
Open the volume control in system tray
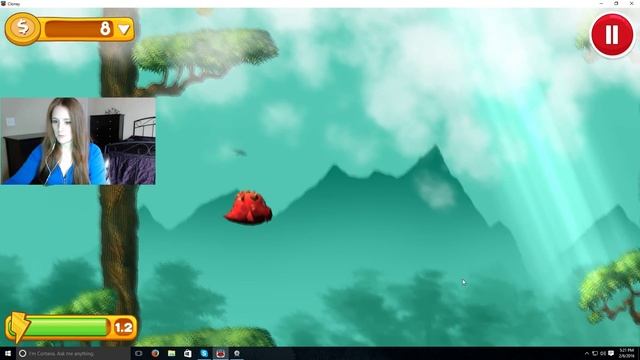tap(603, 353)
